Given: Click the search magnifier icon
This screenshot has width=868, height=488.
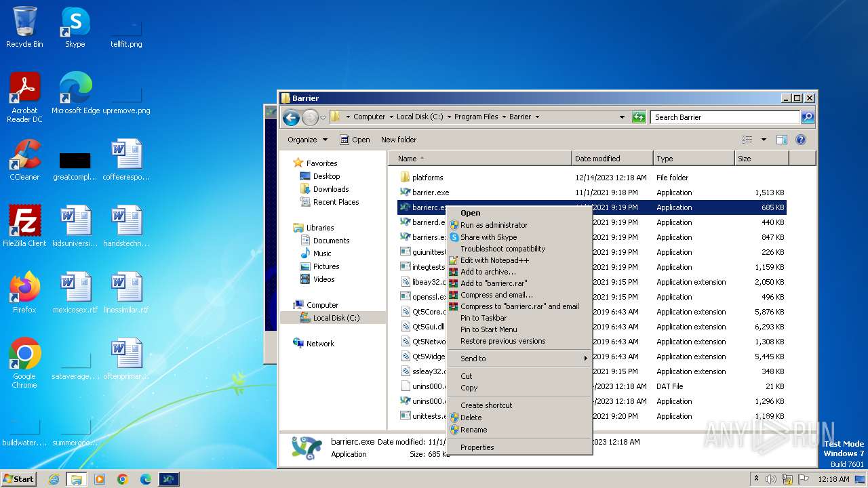Looking at the screenshot, I should click(x=807, y=117).
